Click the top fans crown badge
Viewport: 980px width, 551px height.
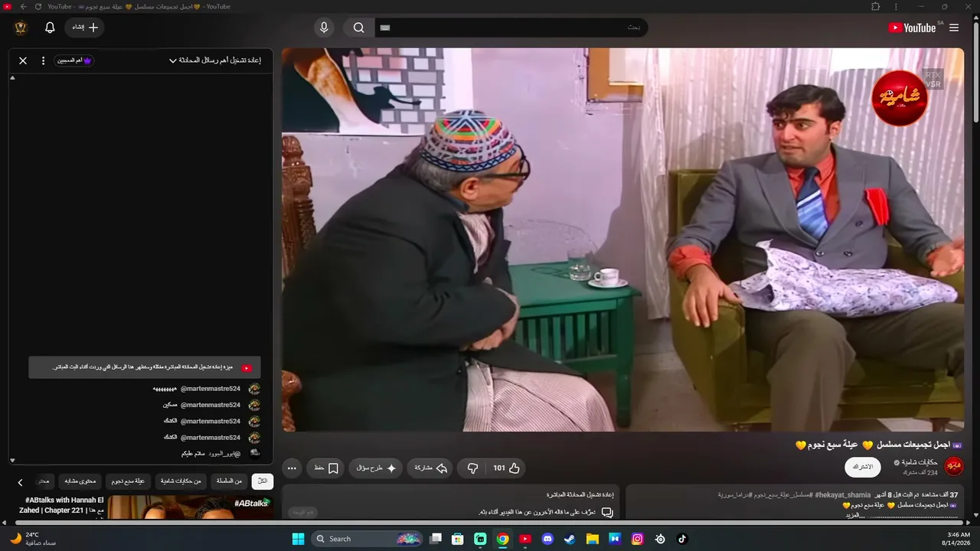click(74, 60)
